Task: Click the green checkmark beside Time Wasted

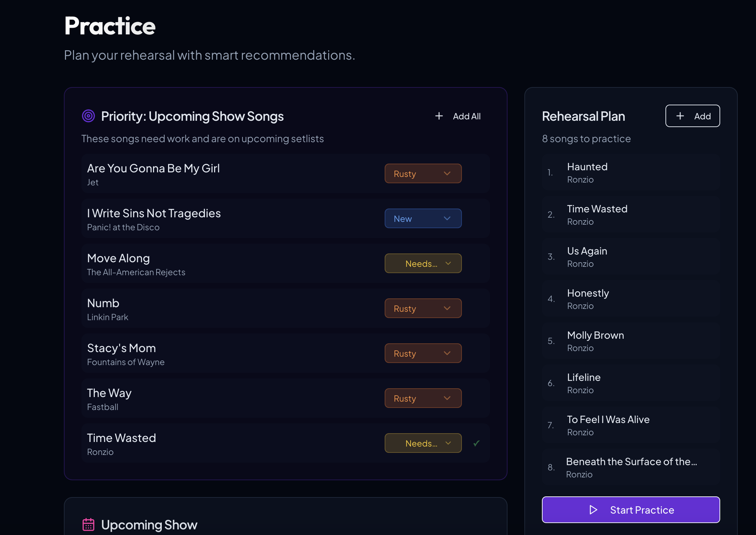Action: pyautogui.click(x=476, y=443)
